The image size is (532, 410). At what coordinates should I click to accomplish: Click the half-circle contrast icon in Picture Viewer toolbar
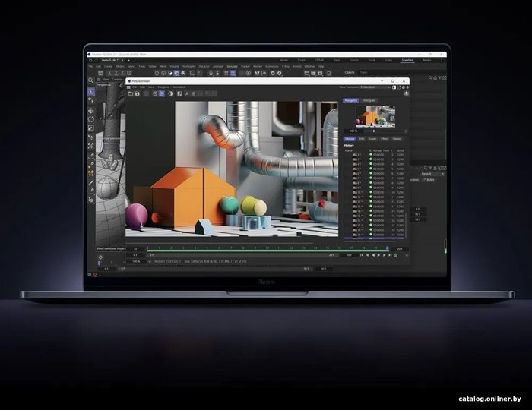[170, 93]
